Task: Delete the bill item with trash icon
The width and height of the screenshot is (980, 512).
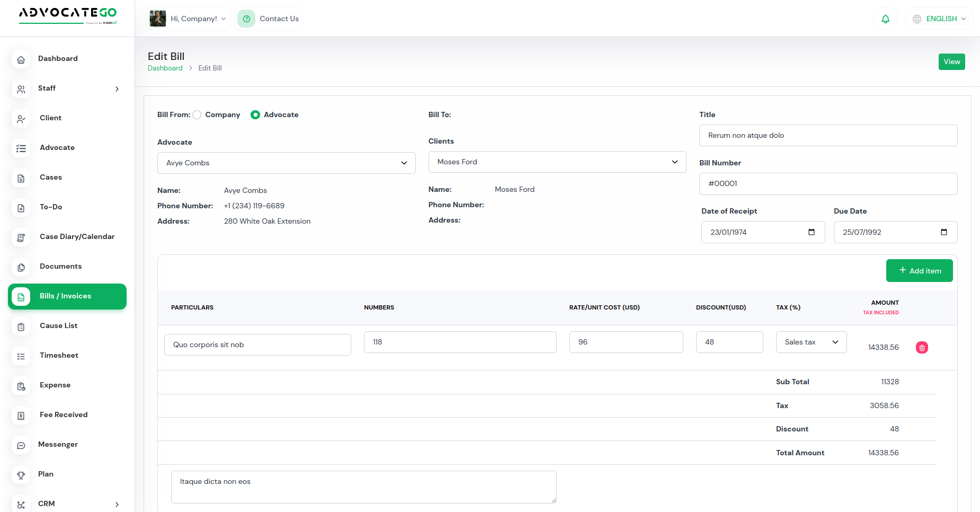Action: [x=922, y=348]
